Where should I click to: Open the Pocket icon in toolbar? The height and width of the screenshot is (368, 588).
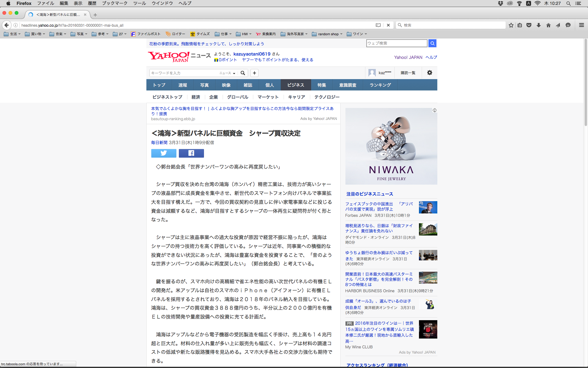point(529,25)
